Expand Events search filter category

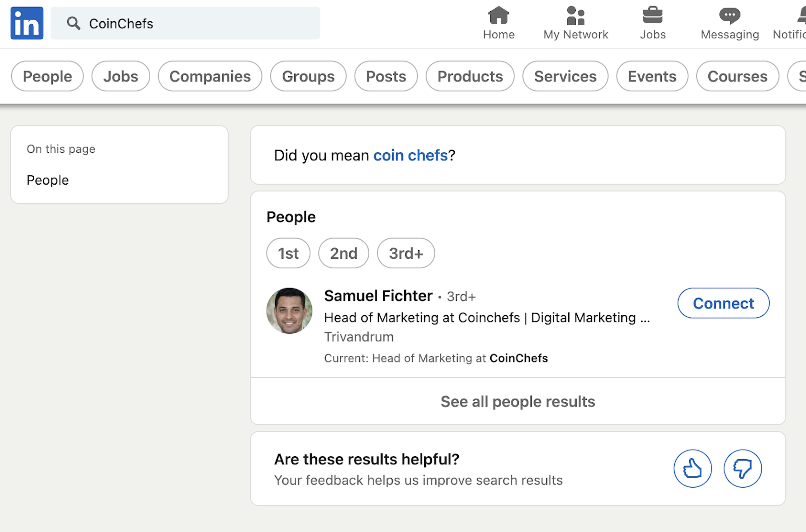pos(652,75)
